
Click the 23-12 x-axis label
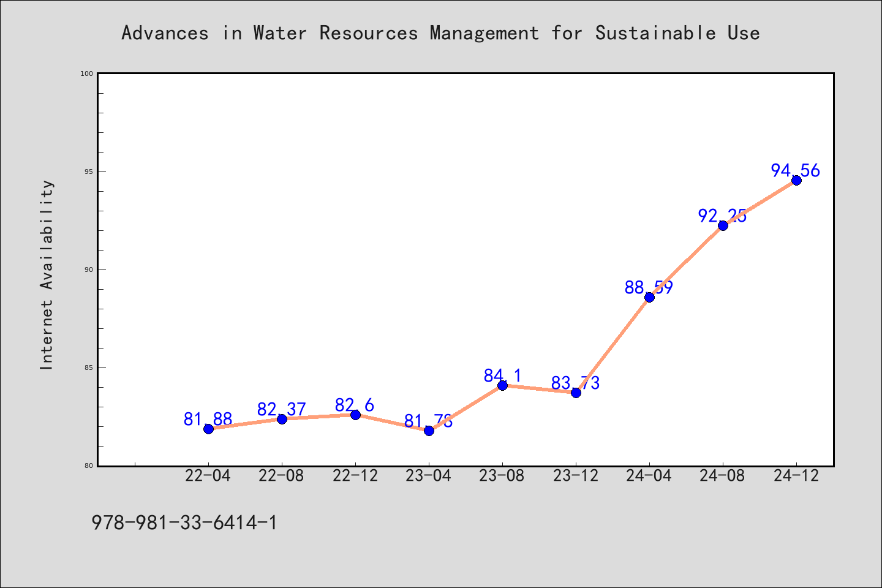tap(576, 476)
